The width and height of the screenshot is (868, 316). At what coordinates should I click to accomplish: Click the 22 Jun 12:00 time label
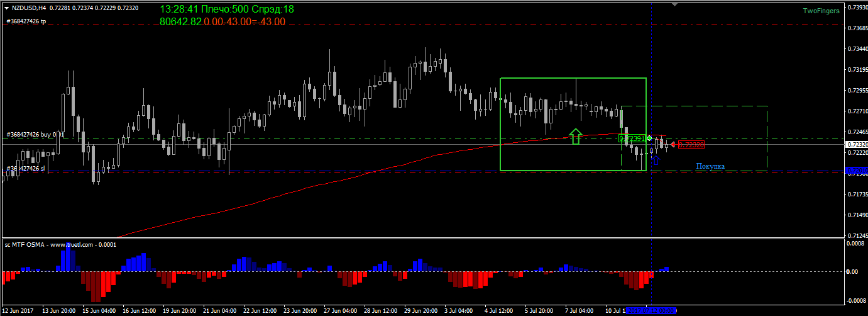(260, 311)
